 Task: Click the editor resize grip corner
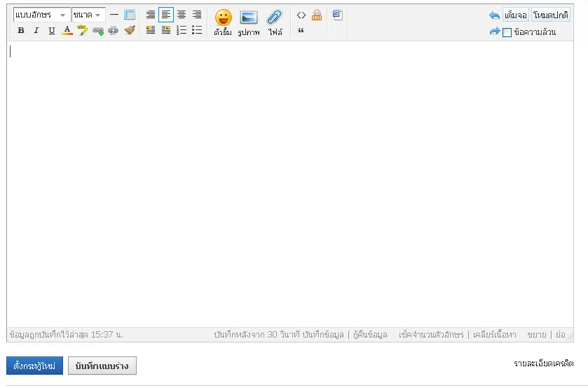[570, 337]
